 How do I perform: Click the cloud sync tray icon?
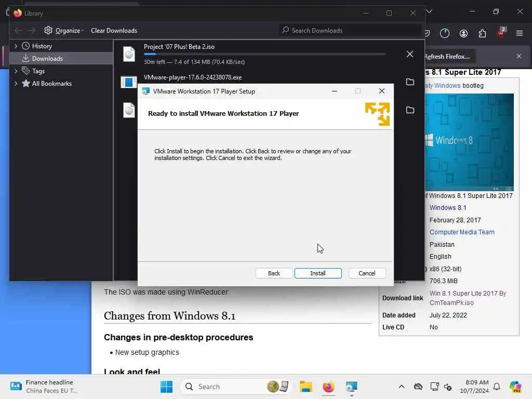pyautogui.click(x=418, y=387)
